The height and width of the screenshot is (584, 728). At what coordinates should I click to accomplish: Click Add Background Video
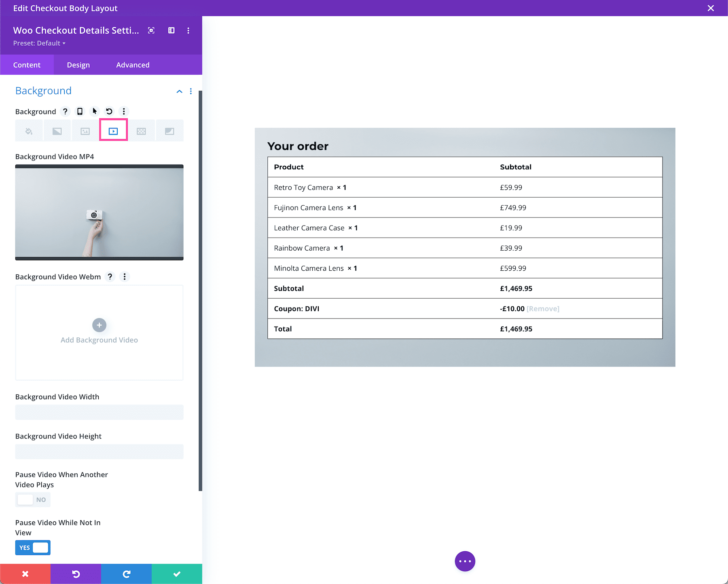tap(99, 331)
